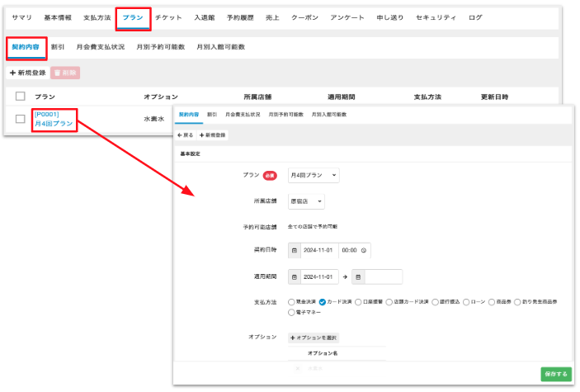
Task: Open calendar icon for 適用期間 start date
Action: click(x=295, y=276)
